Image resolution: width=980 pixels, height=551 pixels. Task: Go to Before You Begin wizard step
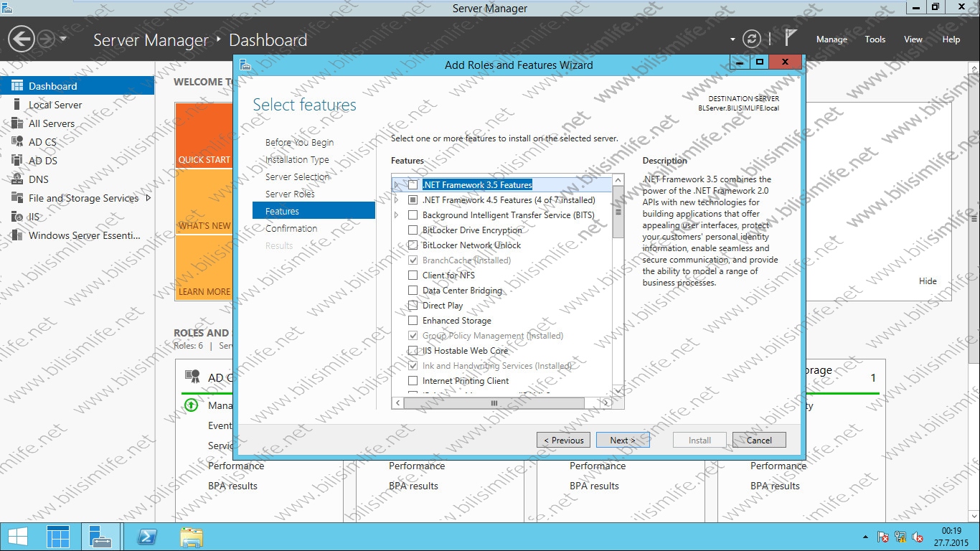tap(299, 142)
